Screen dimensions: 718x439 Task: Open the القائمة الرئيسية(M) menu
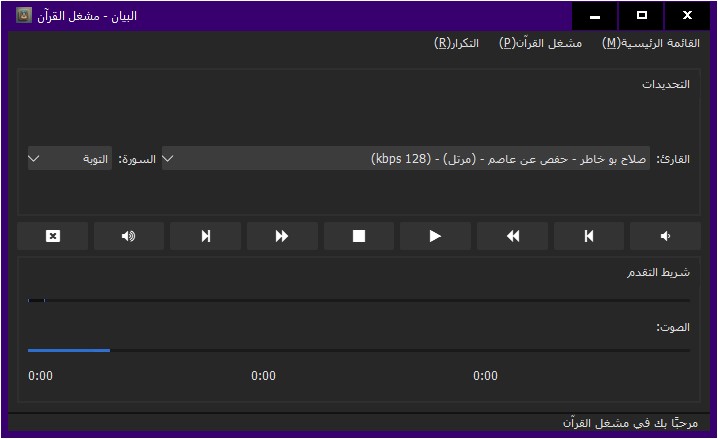click(x=651, y=43)
